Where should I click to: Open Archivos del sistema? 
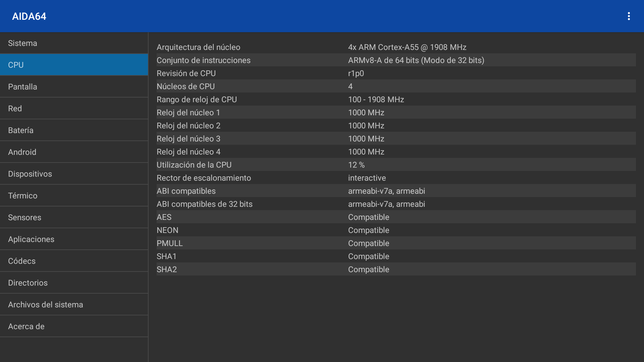[x=74, y=305]
